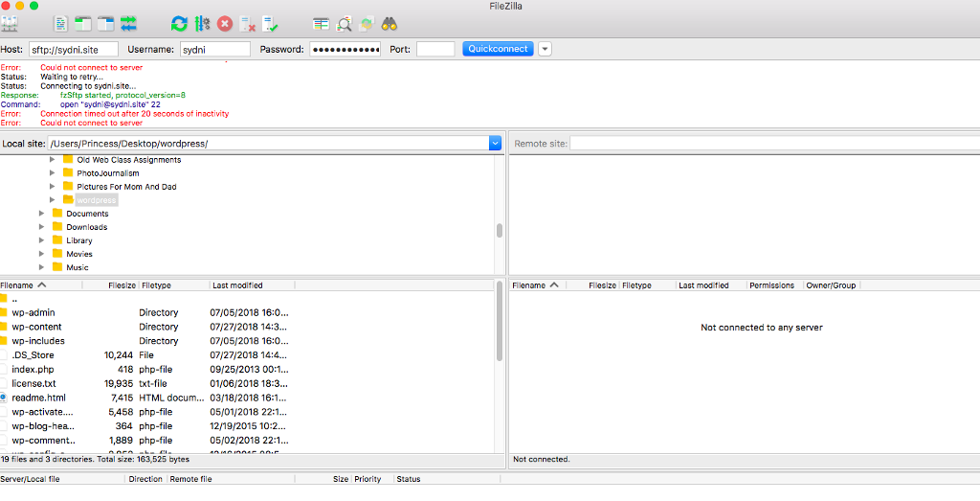Reconnect to the last used server
Image resolution: width=980 pixels, height=501 pixels.
pyautogui.click(x=270, y=23)
